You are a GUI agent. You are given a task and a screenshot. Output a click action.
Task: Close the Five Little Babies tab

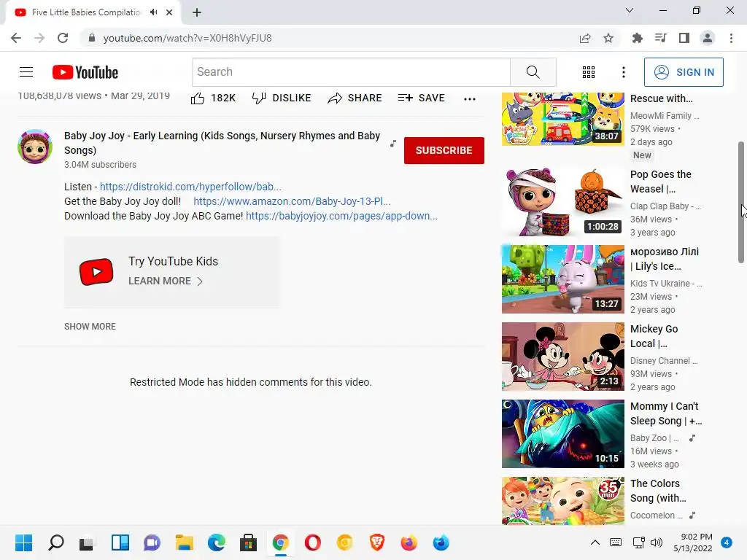coord(169,12)
